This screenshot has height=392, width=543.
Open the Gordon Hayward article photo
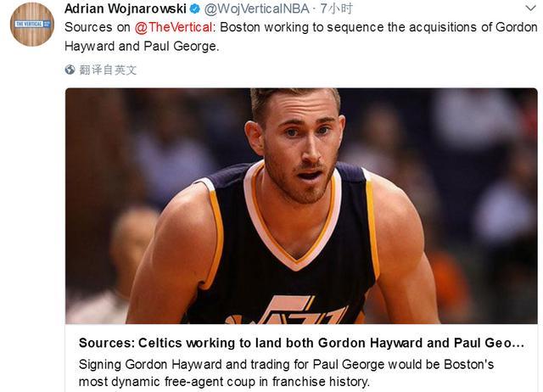click(301, 206)
